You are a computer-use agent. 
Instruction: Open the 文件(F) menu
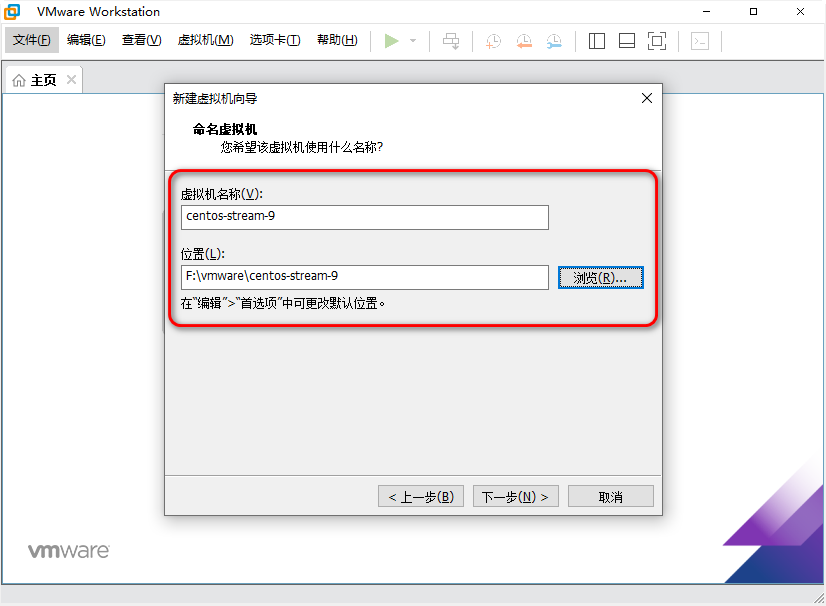pyautogui.click(x=32, y=40)
